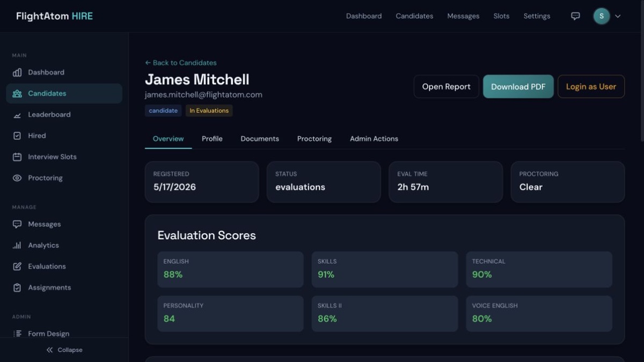Screen dimensions: 644x362
Task: Click the Messages chat icon in sidebar
Action: click(x=17, y=224)
